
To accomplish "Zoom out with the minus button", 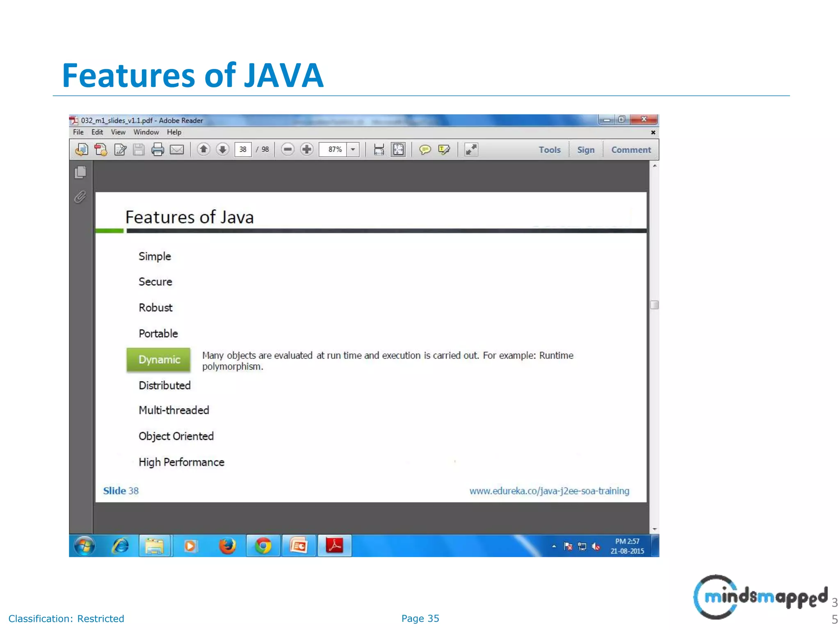I will click(x=288, y=149).
